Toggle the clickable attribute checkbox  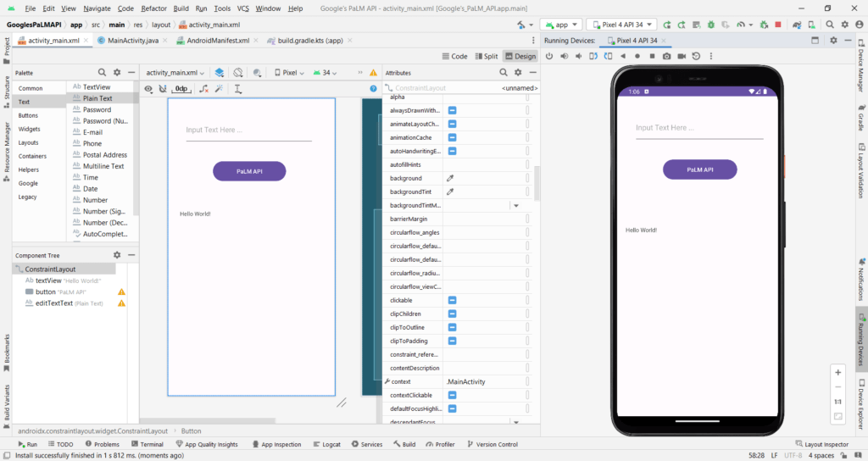453,301
